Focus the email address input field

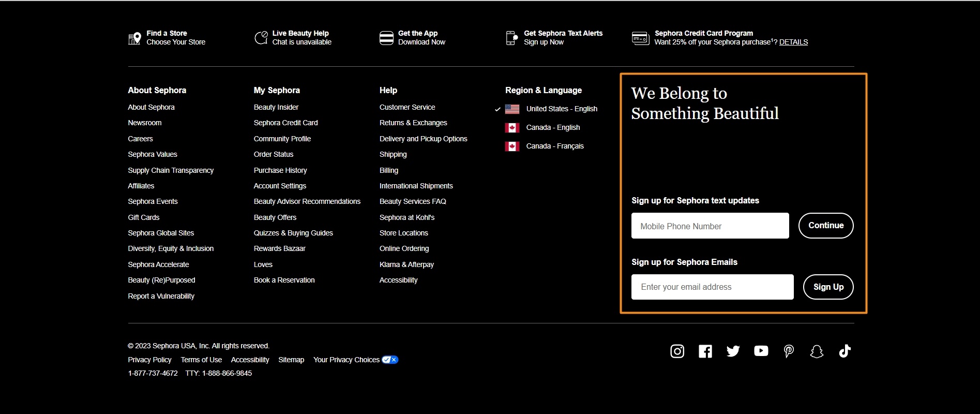[x=712, y=287]
